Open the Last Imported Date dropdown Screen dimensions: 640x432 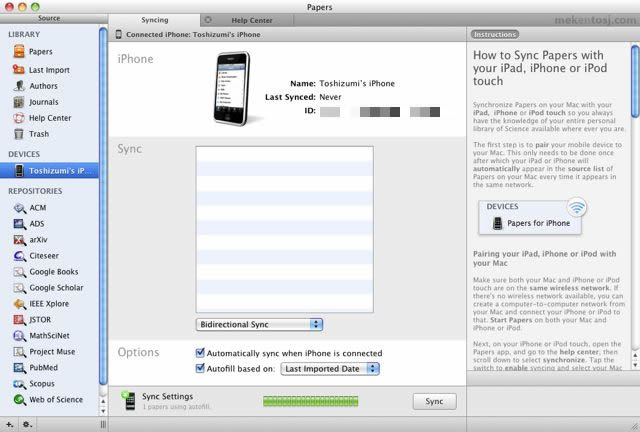click(330, 369)
